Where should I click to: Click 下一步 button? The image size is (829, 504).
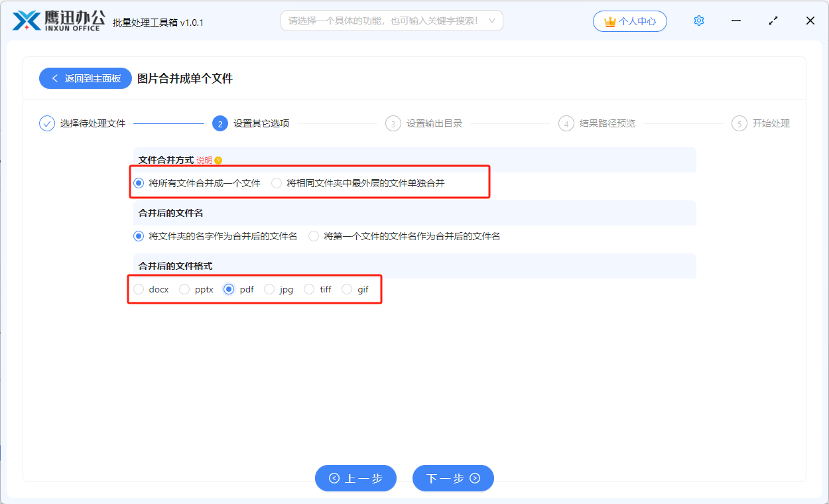(x=453, y=478)
